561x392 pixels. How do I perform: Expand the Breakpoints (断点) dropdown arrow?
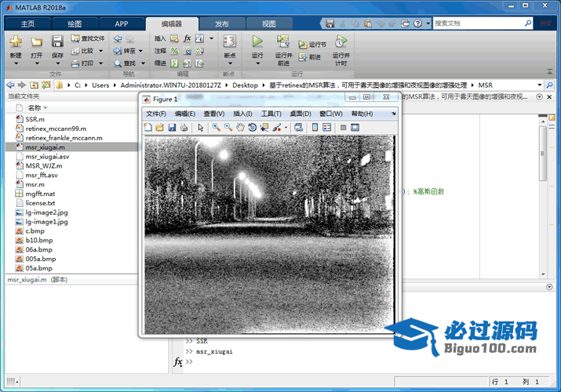230,64
